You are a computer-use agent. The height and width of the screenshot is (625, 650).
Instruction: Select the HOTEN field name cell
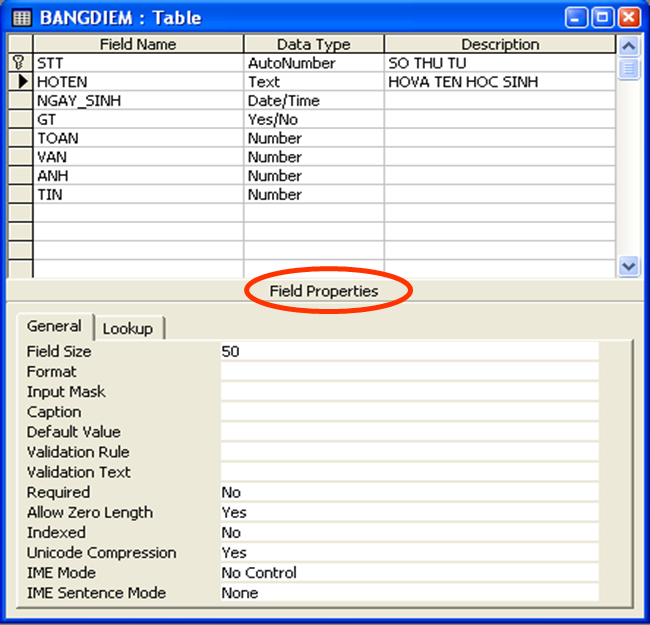click(138, 82)
